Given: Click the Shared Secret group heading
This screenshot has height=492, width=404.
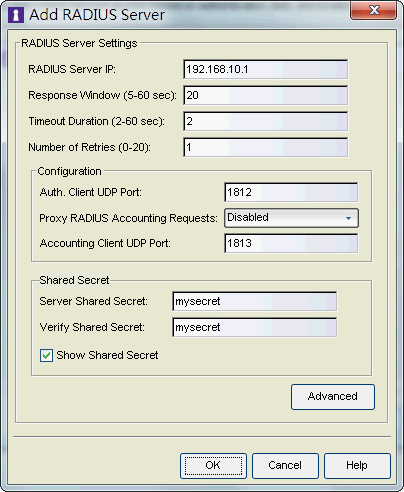Looking at the screenshot, I should click(74, 280).
